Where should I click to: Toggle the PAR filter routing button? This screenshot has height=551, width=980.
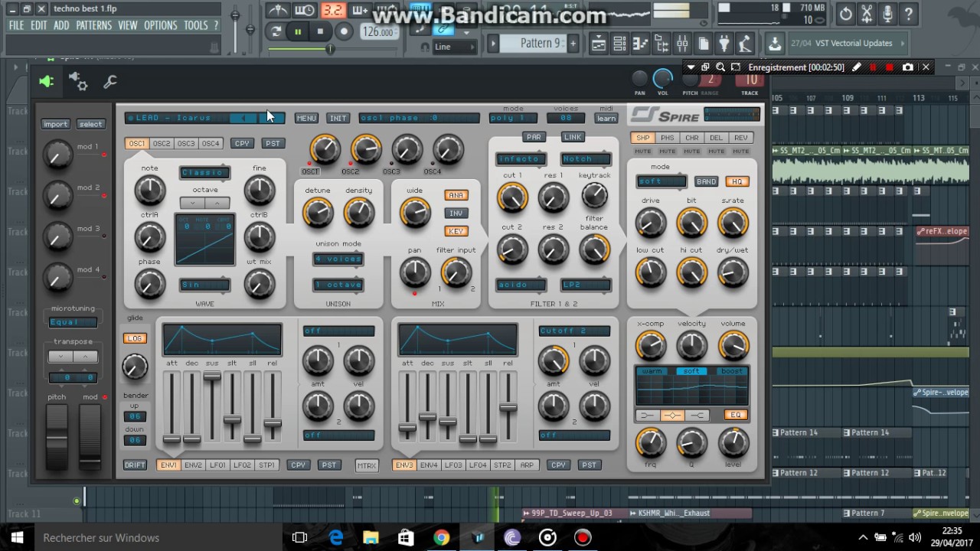tap(533, 137)
